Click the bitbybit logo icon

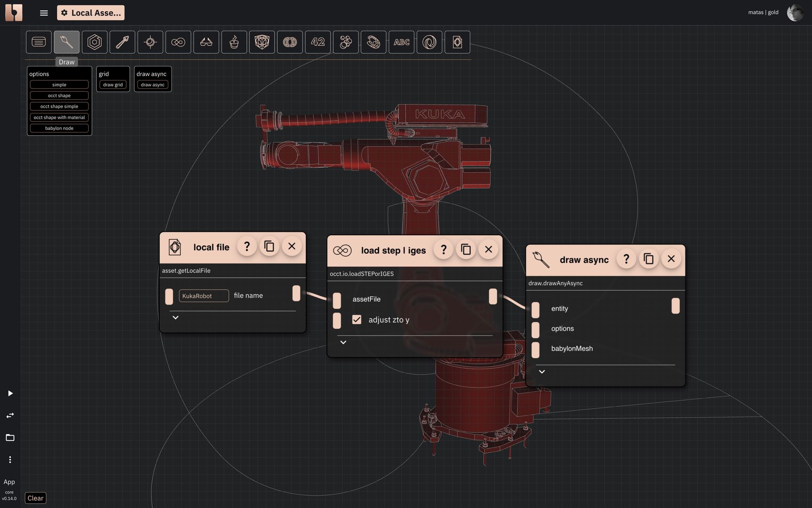14,13
